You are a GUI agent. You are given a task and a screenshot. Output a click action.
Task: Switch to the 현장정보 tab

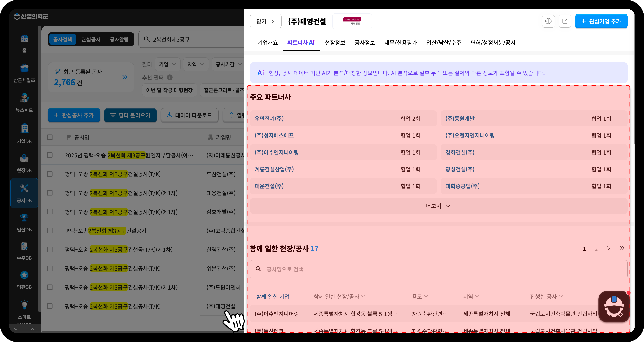pos(335,43)
